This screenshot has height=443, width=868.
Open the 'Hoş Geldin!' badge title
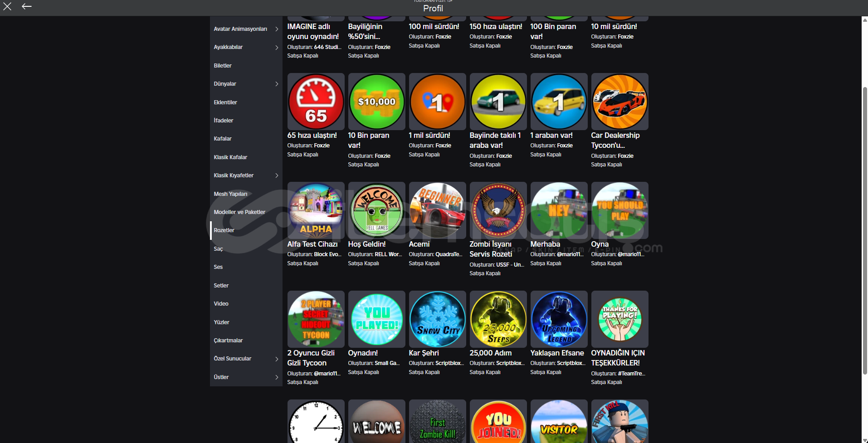pyautogui.click(x=367, y=244)
